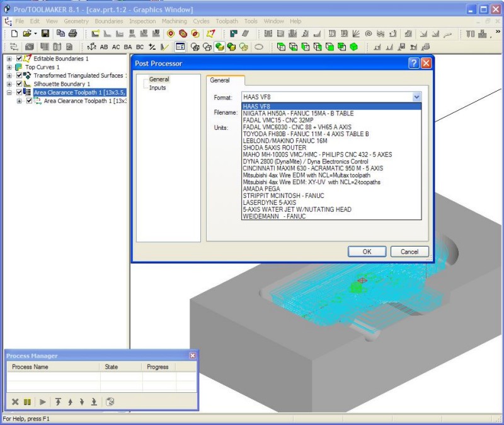The height and width of the screenshot is (425, 504).
Task: Close the Process Manager panel
Action: (x=193, y=356)
